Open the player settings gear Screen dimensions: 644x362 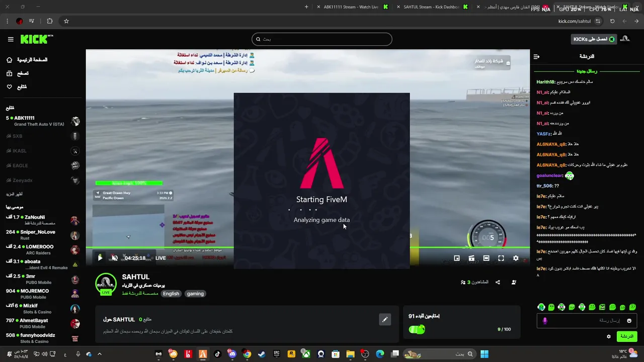(516, 258)
